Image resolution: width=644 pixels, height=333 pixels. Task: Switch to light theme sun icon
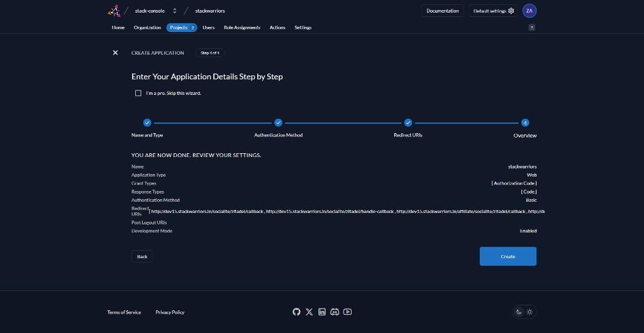tap(530, 312)
